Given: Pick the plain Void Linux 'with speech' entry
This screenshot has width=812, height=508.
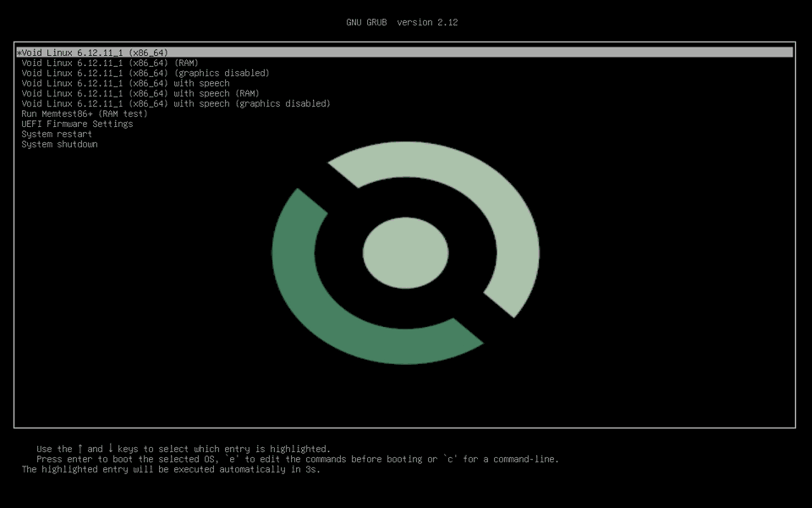Looking at the screenshot, I should tap(125, 83).
